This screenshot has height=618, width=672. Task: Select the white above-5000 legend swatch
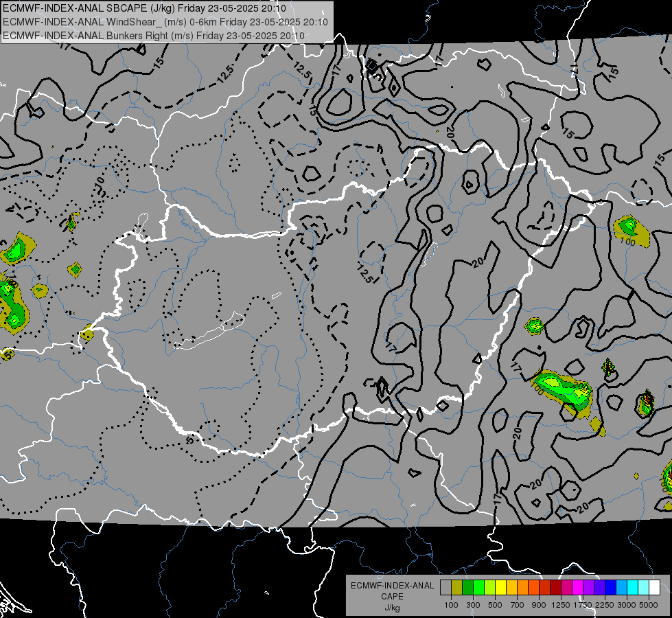pos(654,588)
